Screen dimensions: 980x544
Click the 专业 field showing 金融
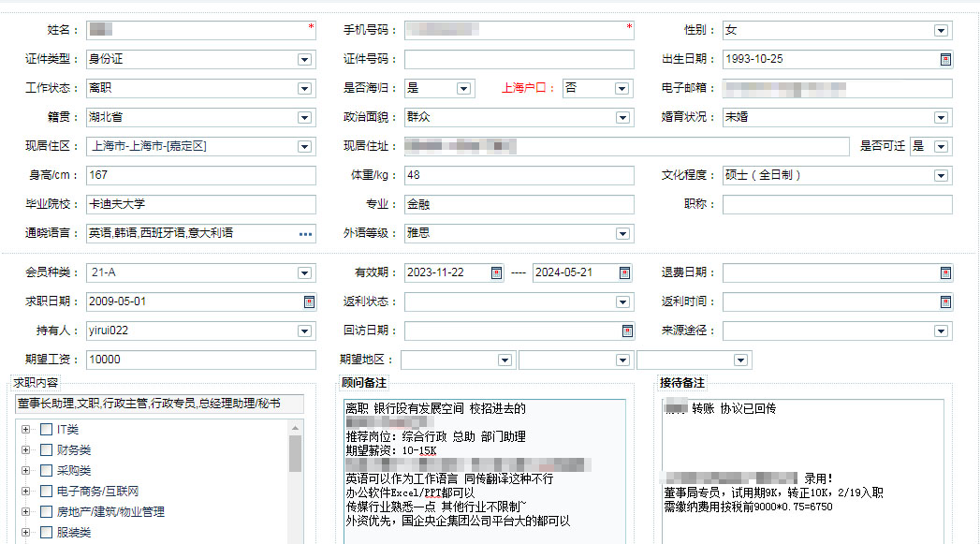[x=519, y=204]
